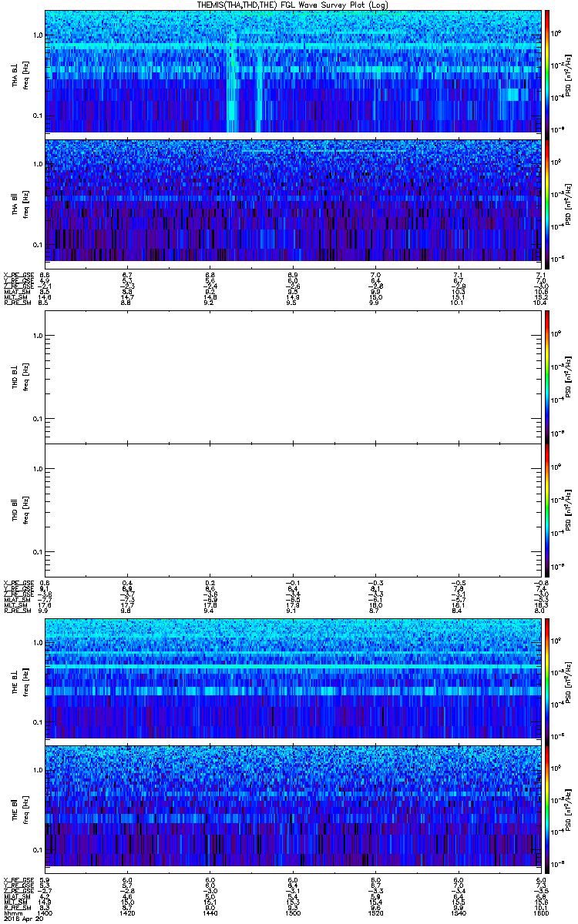
Task: Click the 1600 time tick label
Action: 540,912
